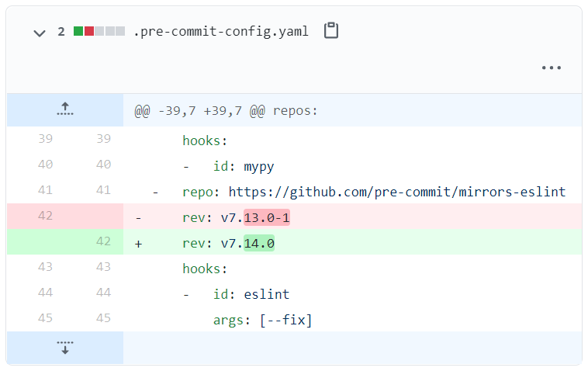Select original line number 39

[45, 139]
